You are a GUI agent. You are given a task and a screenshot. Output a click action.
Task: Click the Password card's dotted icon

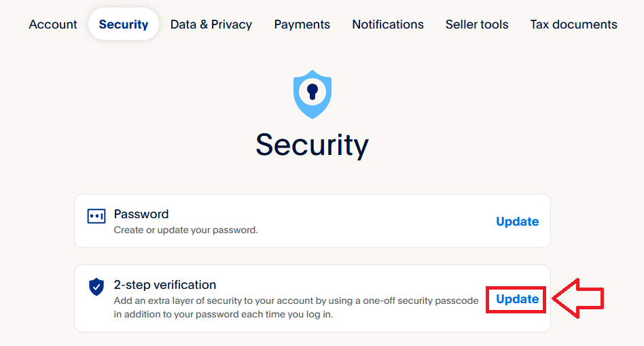pos(96,217)
